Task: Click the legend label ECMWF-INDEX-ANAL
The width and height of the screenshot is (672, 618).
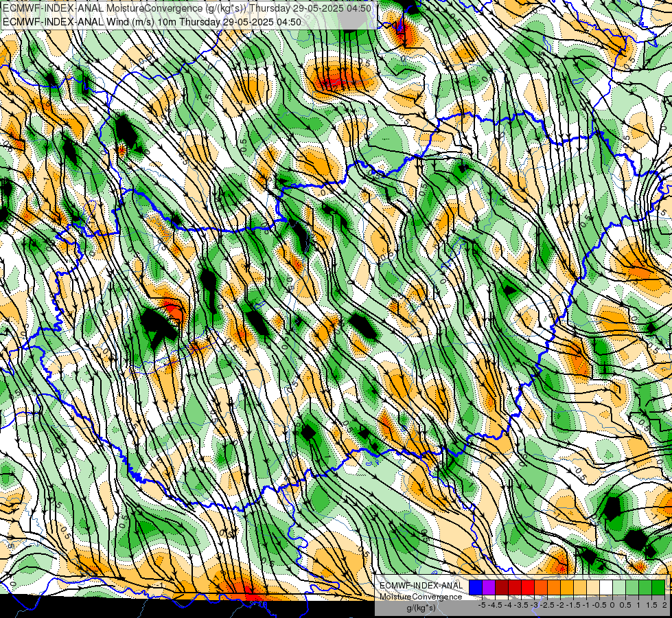Action: (x=421, y=586)
